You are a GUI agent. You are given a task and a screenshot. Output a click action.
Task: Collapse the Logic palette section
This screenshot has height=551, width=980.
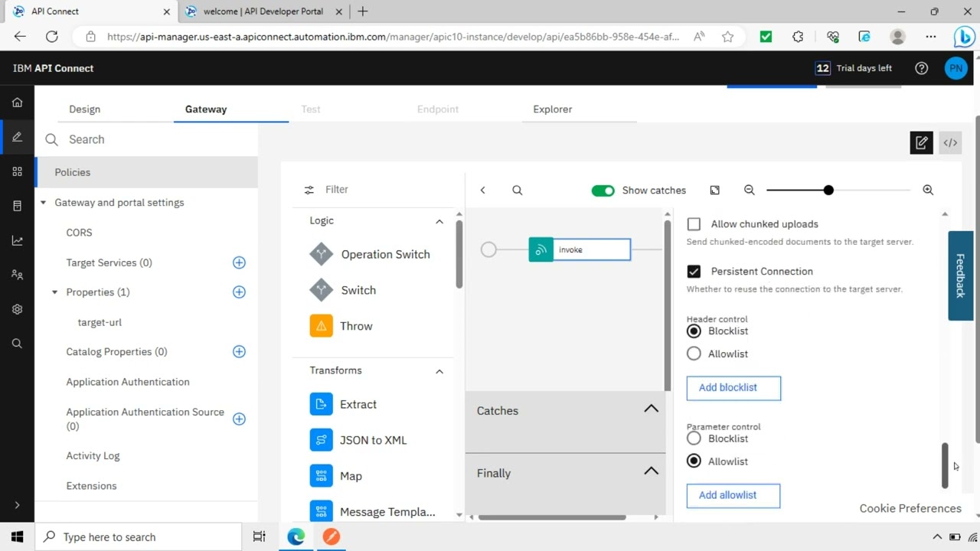point(439,221)
